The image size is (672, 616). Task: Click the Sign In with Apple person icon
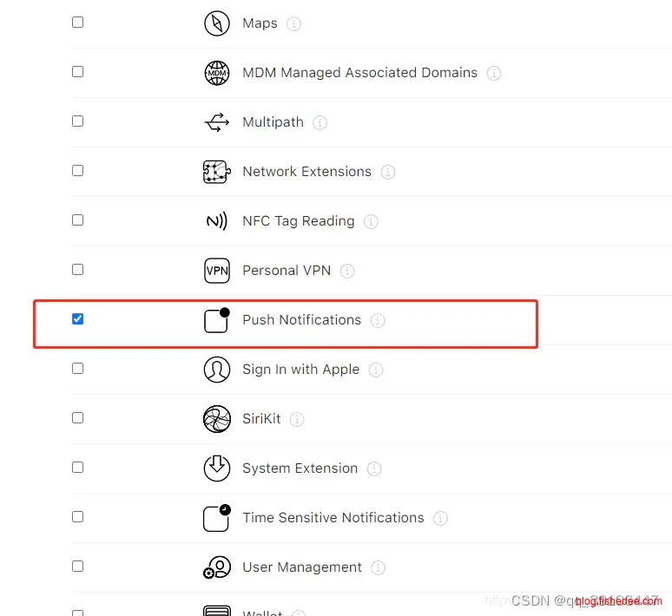coord(216,370)
